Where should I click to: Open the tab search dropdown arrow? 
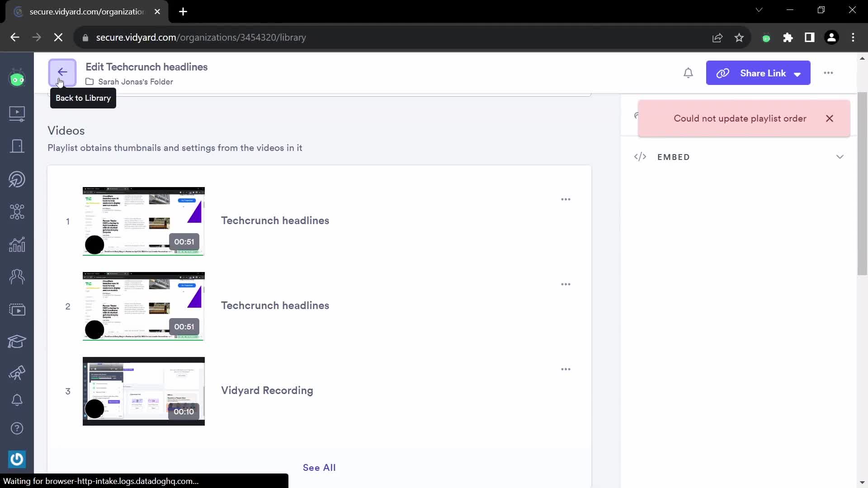click(x=759, y=10)
